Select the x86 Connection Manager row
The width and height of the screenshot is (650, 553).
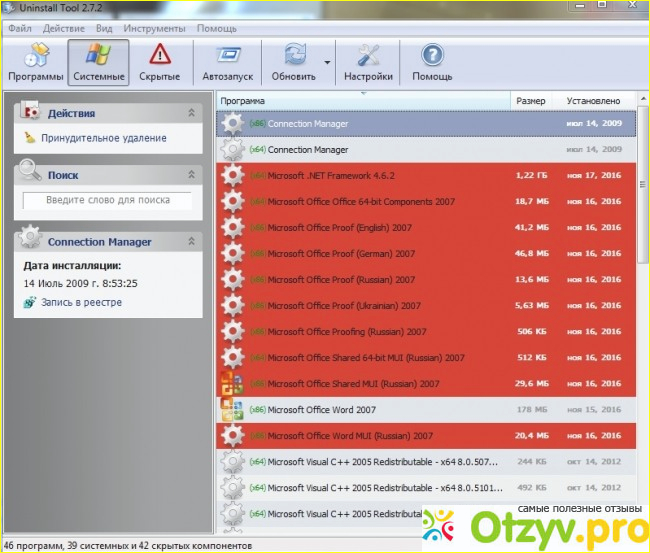(x=426, y=124)
